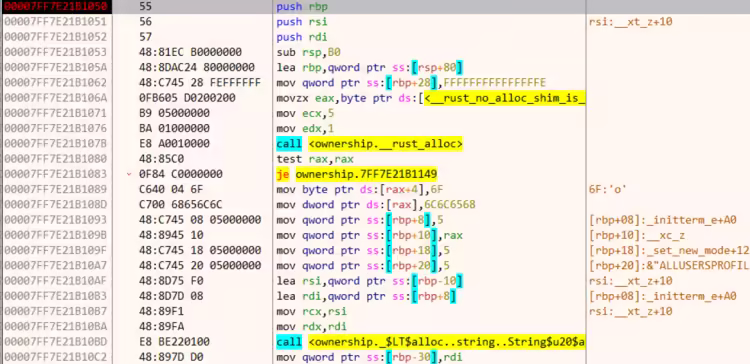Click call to alloc..string..String function
750x364 pixels.
[x=431, y=342]
